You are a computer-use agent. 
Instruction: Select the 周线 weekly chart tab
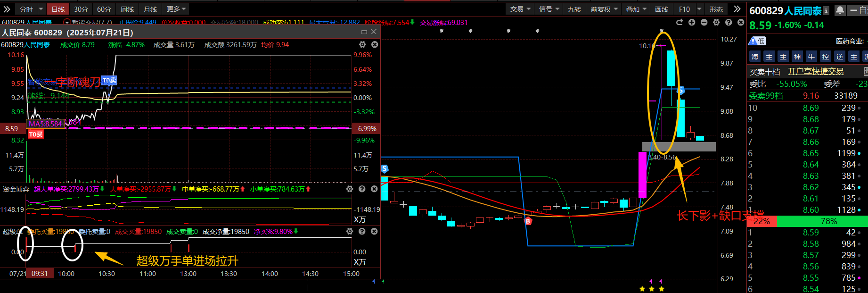pyautogui.click(x=127, y=9)
